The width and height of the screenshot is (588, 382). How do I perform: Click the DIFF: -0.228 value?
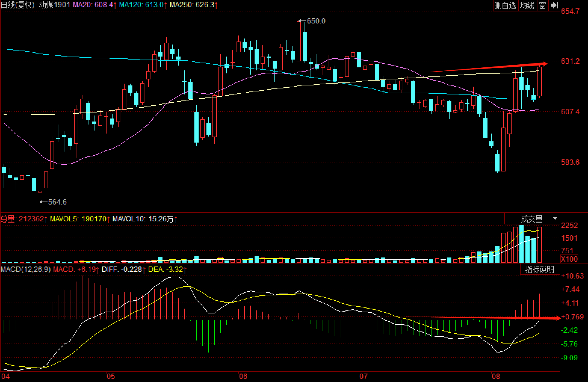pyautogui.click(x=124, y=270)
